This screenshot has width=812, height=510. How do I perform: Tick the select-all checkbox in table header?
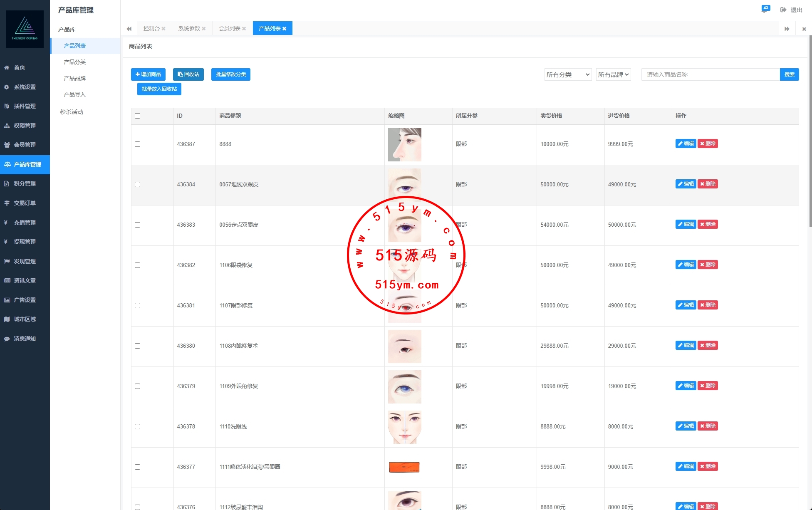(x=138, y=116)
